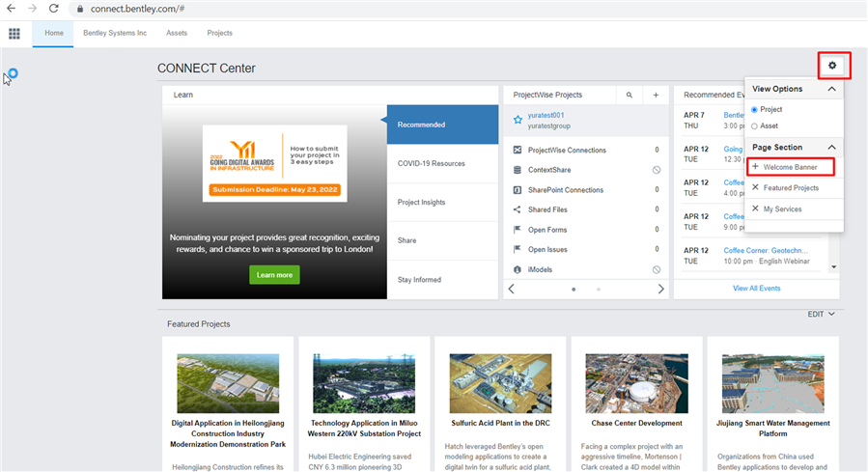Click the iModels icon
The width and height of the screenshot is (868, 472).
coord(518,269)
